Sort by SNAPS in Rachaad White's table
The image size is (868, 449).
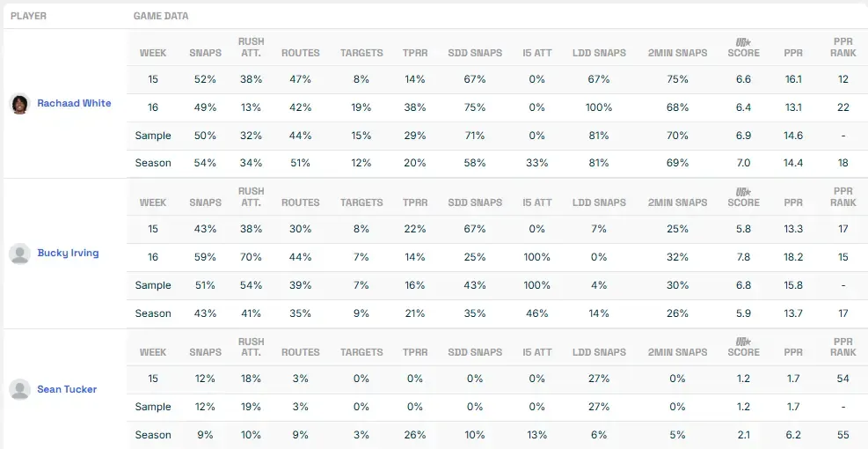205,53
